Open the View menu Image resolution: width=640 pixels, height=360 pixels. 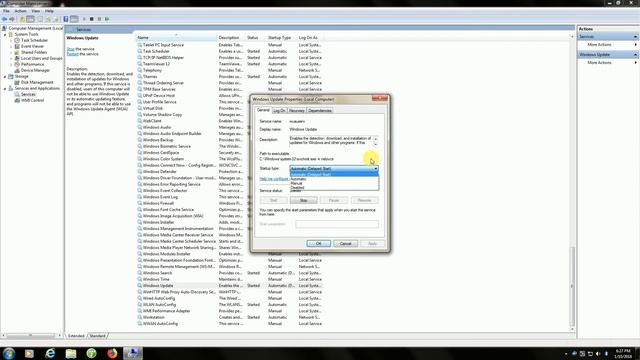[36, 11]
